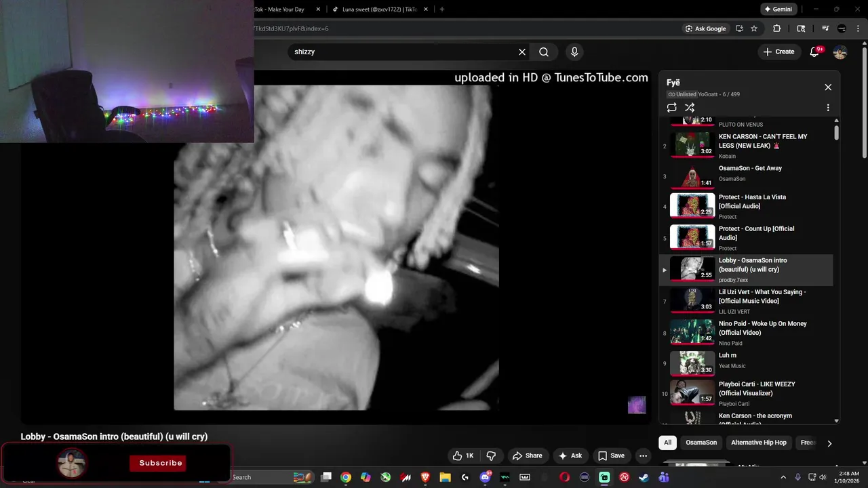Show hidden system tray icons chevron

[783, 477]
